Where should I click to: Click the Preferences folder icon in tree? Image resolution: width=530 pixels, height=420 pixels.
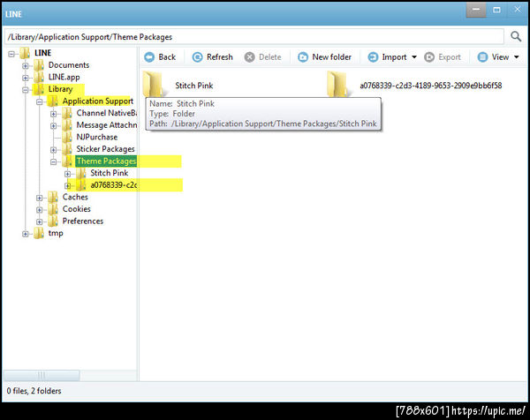[x=53, y=221]
